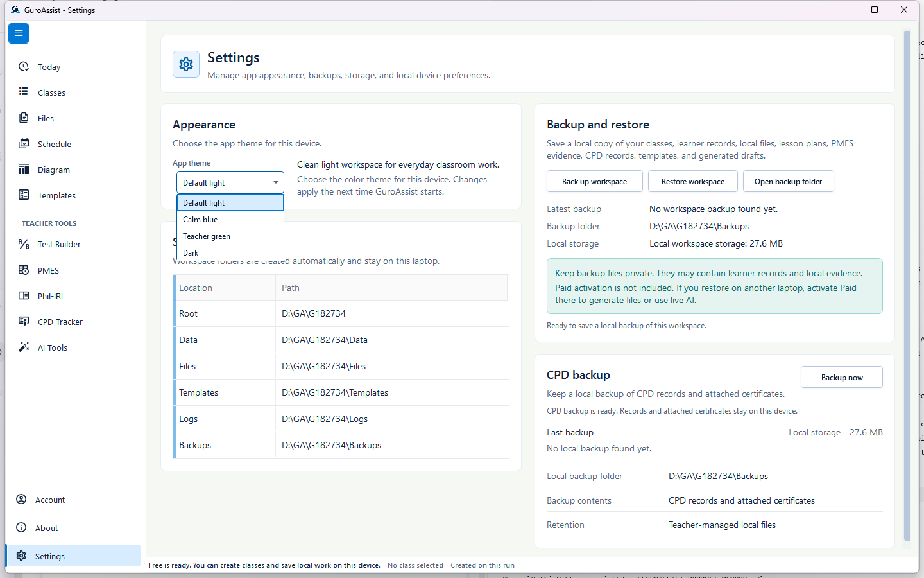Open the App theme combo box arrow
The image size is (924, 578).
[276, 182]
